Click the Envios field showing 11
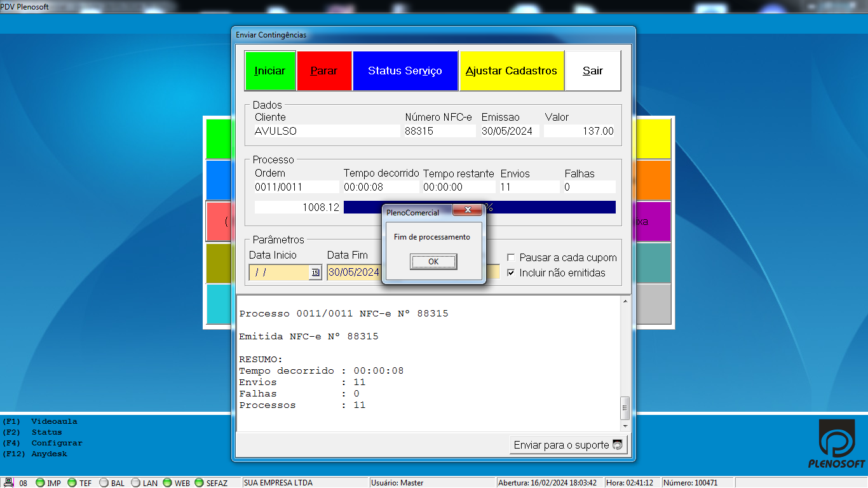 (529, 187)
